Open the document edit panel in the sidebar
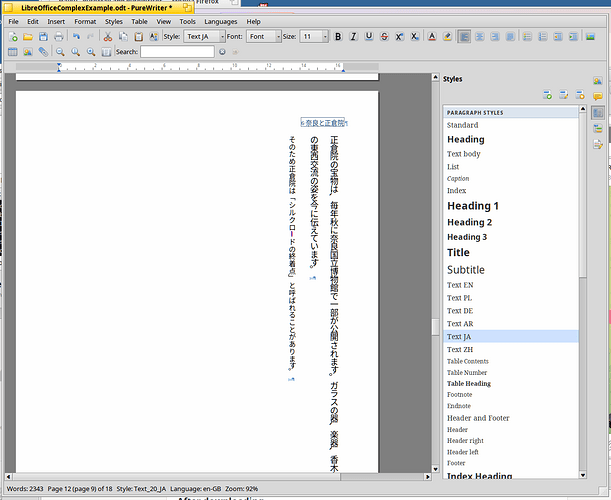This screenshot has height=500, width=611. pos(597,145)
